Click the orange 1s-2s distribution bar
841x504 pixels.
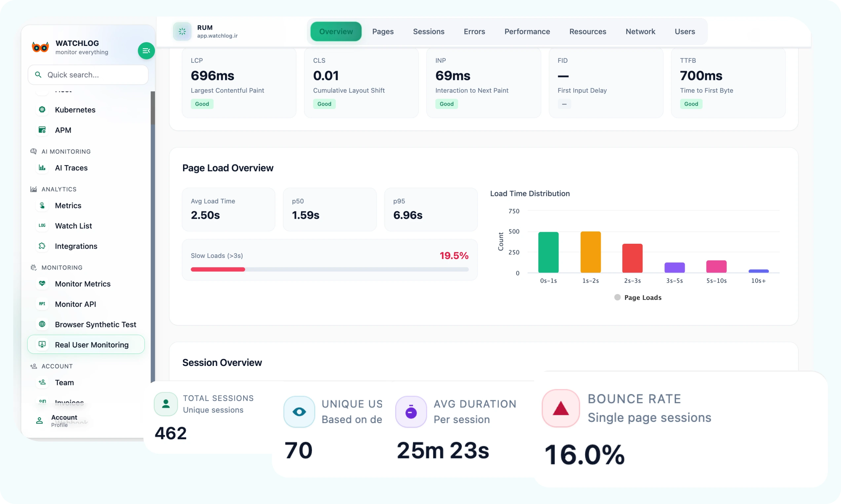(x=590, y=252)
